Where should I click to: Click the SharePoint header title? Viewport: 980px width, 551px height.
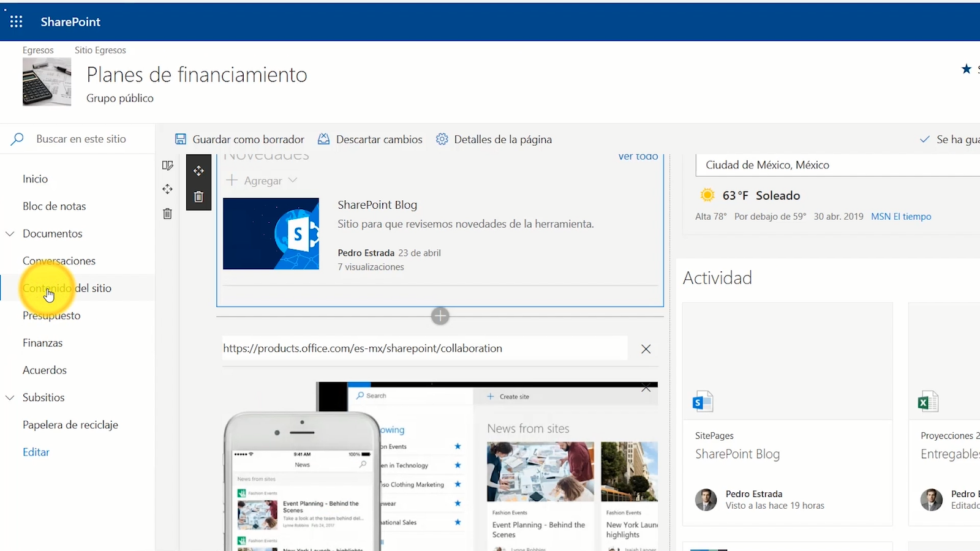click(70, 21)
